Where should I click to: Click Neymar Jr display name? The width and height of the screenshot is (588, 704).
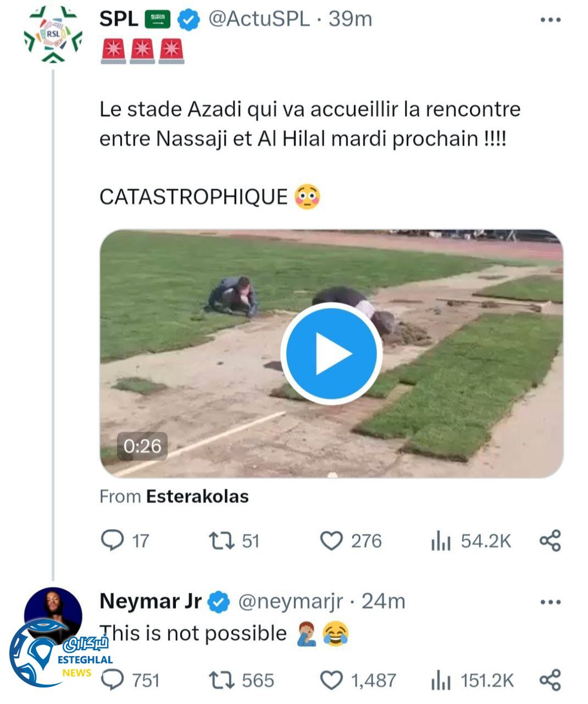(150, 601)
